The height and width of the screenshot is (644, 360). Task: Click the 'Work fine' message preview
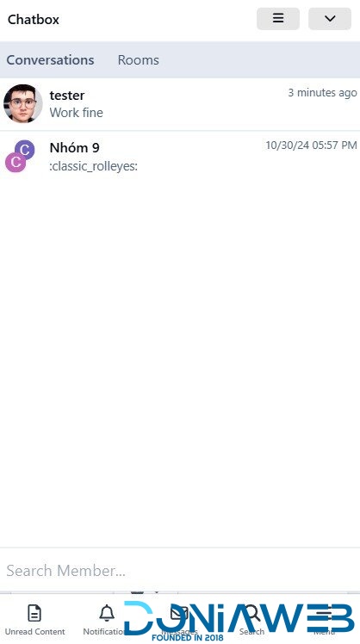click(77, 113)
